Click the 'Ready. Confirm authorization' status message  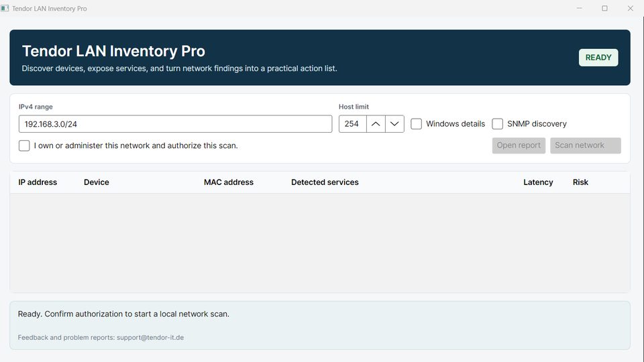(123, 314)
